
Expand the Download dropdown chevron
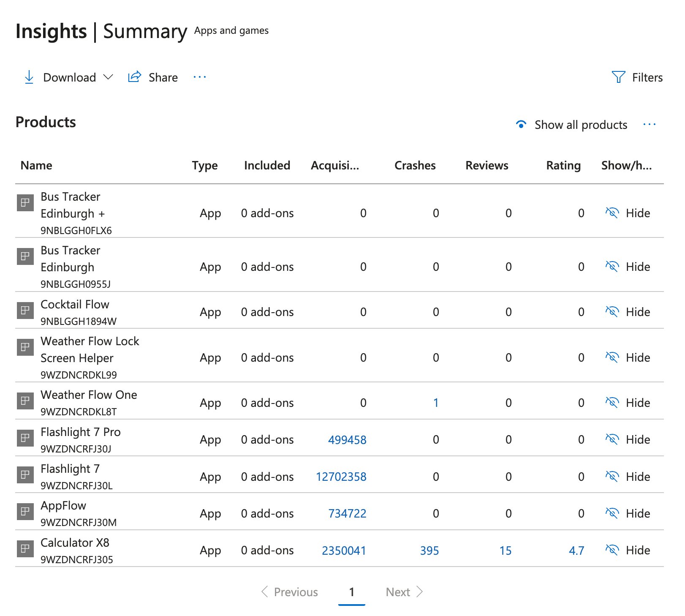(x=108, y=77)
